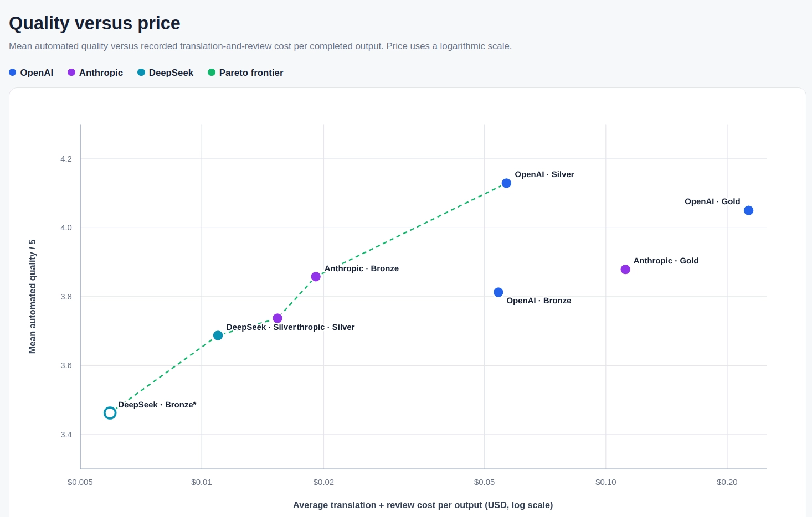The height and width of the screenshot is (517, 812).
Task: Click the $0.10 x-axis tick label
Action: click(606, 482)
